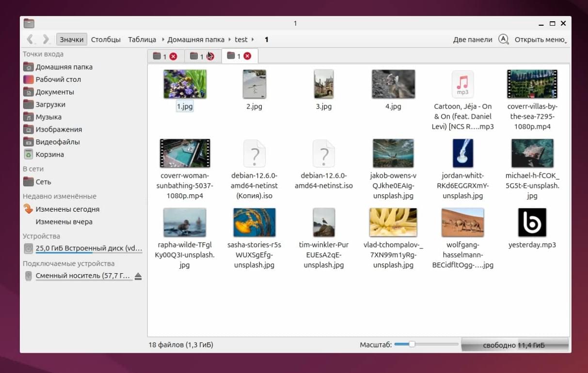Go forward with the right arrow button

click(46, 39)
